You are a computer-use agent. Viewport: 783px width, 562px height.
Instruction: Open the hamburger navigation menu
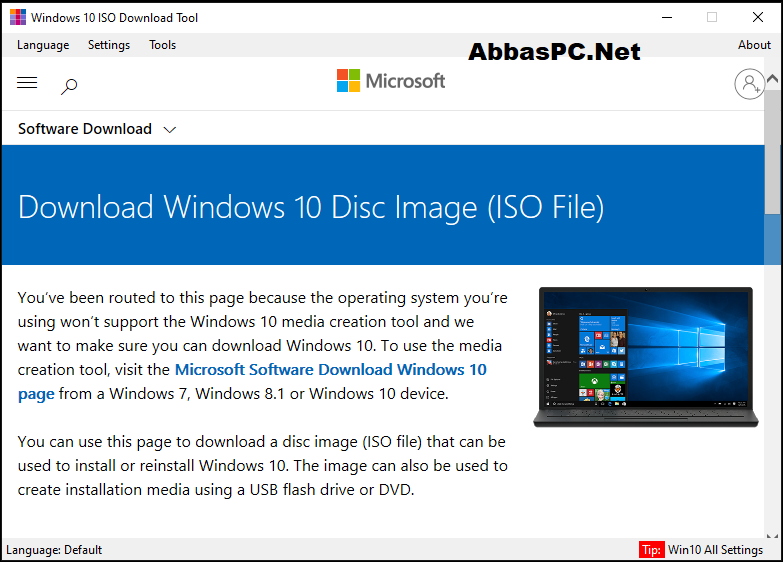pos(27,82)
